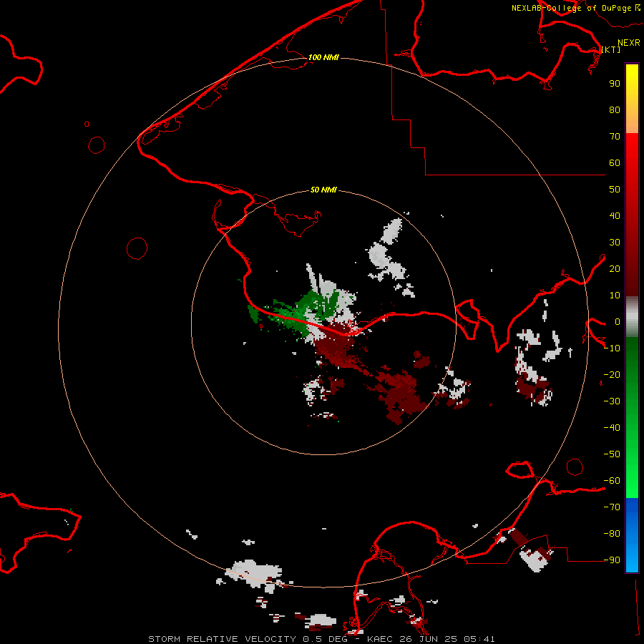Image resolution: width=644 pixels, height=644 pixels.
Task: Click the -30 value on the velocity scale
Action: 612,401
